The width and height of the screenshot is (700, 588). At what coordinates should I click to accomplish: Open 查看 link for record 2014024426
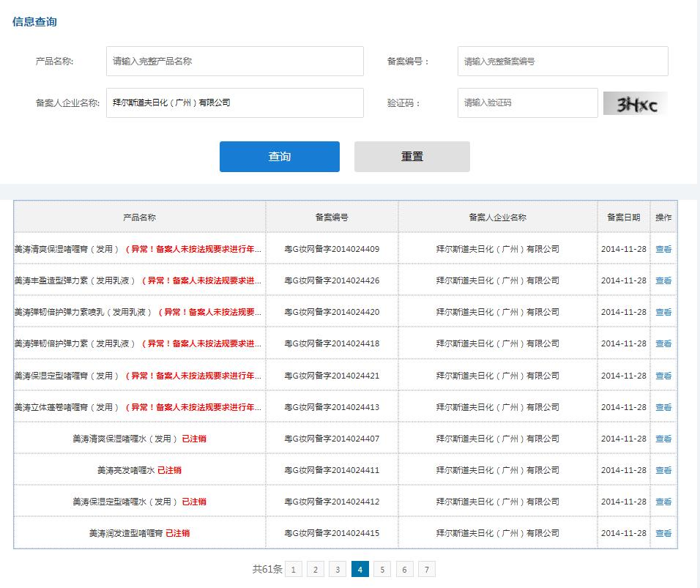[x=663, y=280]
